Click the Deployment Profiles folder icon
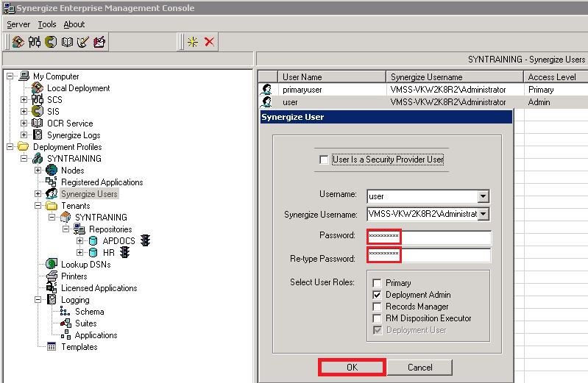588x383 pixels. pyautogui.click(x=24, y=146)
